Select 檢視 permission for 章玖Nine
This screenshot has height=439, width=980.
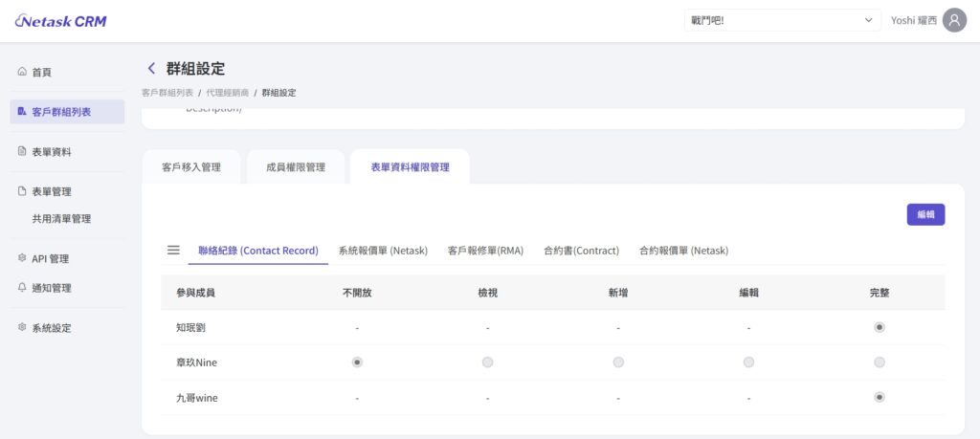(x=488, y=362)
